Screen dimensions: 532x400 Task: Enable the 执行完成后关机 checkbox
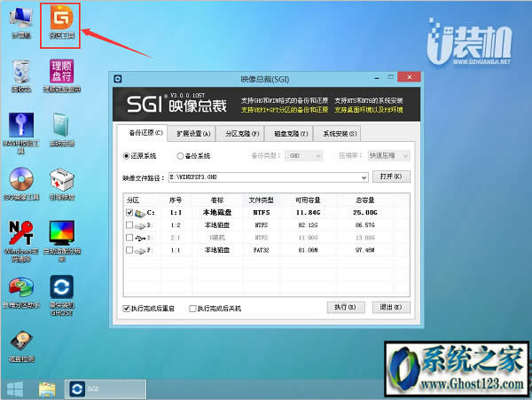[192, 308]
